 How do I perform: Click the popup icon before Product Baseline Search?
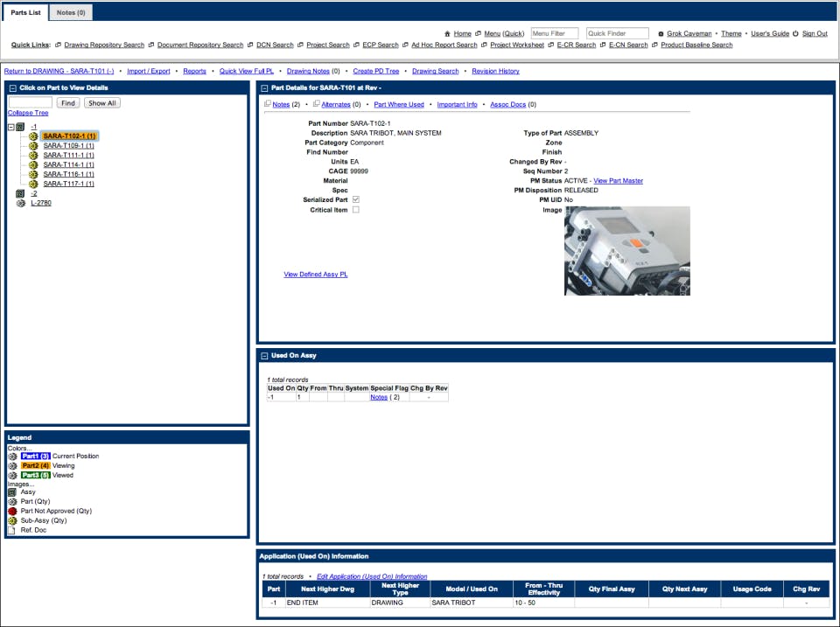pyautogui.click(x=654, y=45)
